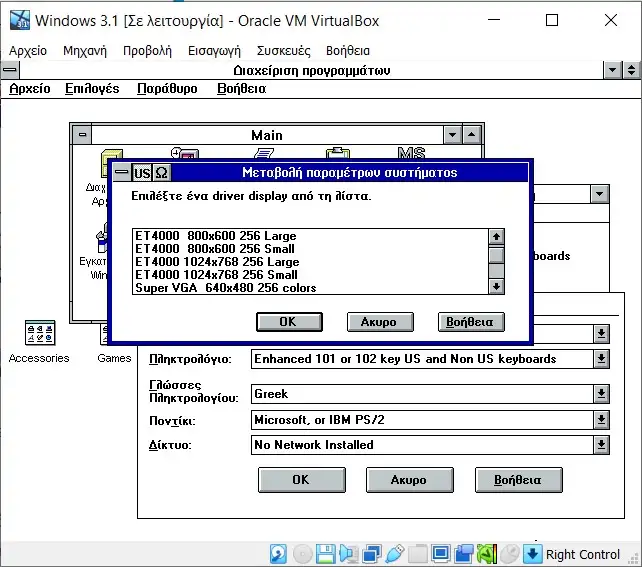Open the Παράθυρο menu

(167, 88)
